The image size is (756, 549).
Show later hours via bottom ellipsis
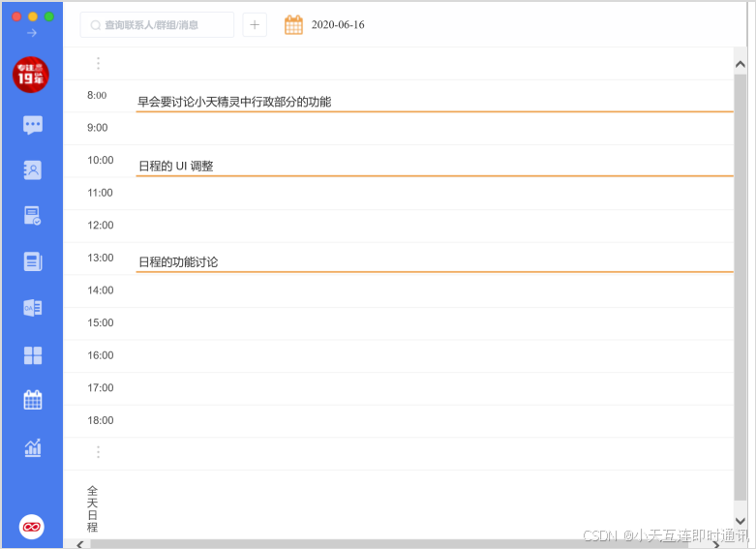[x=99, y=452]
